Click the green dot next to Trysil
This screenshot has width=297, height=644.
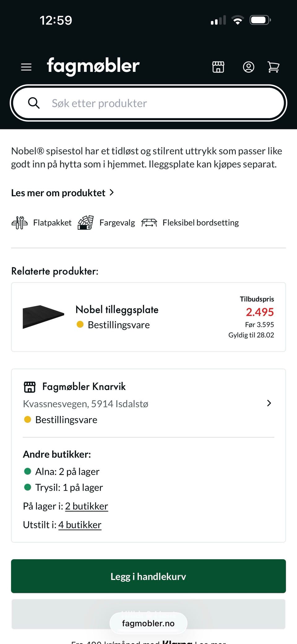[x=28, y=487]
